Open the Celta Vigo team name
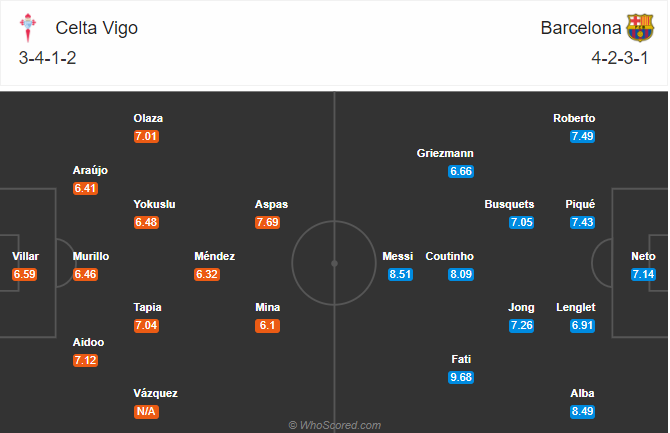 click(x=97, y=28)
